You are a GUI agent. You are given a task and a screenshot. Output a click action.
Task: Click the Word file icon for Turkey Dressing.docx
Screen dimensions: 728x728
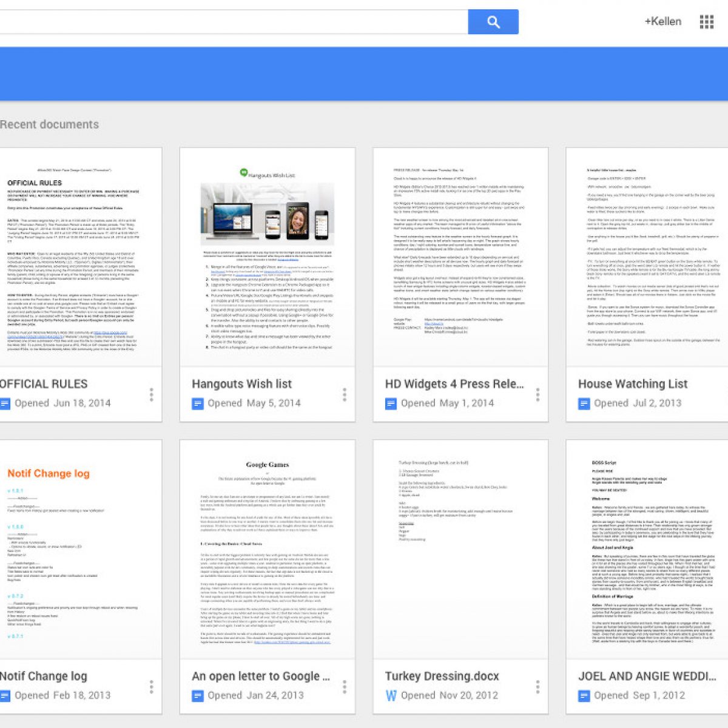click(391, 695)
